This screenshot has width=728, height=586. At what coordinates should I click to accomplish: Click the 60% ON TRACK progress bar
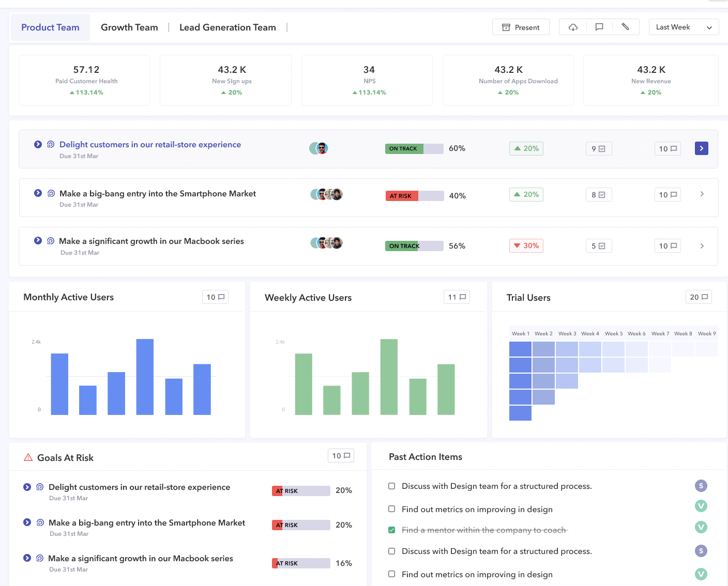[x=414, y=149]
